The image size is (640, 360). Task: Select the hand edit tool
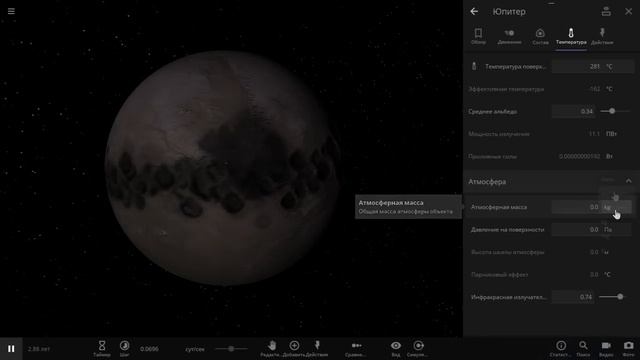(271, 349)
